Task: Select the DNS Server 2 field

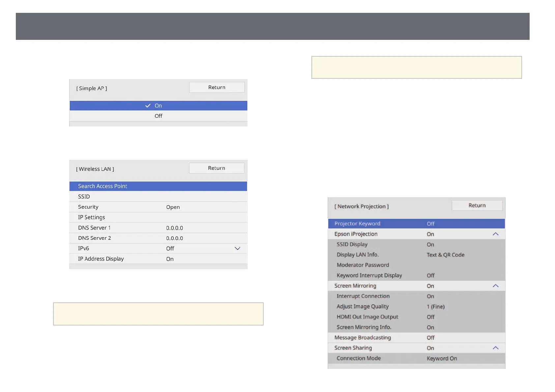Action: [x=158, y=238]
